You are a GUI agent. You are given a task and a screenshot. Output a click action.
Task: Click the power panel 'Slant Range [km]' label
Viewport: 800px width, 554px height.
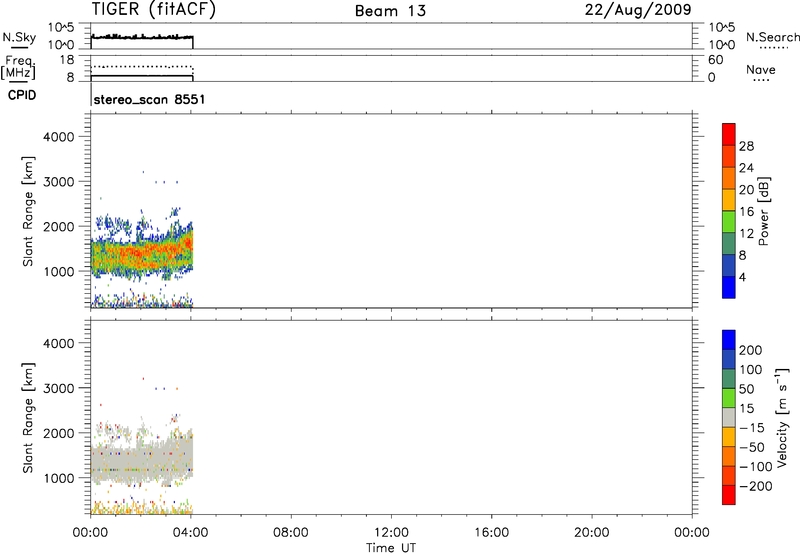click(28, 211)
